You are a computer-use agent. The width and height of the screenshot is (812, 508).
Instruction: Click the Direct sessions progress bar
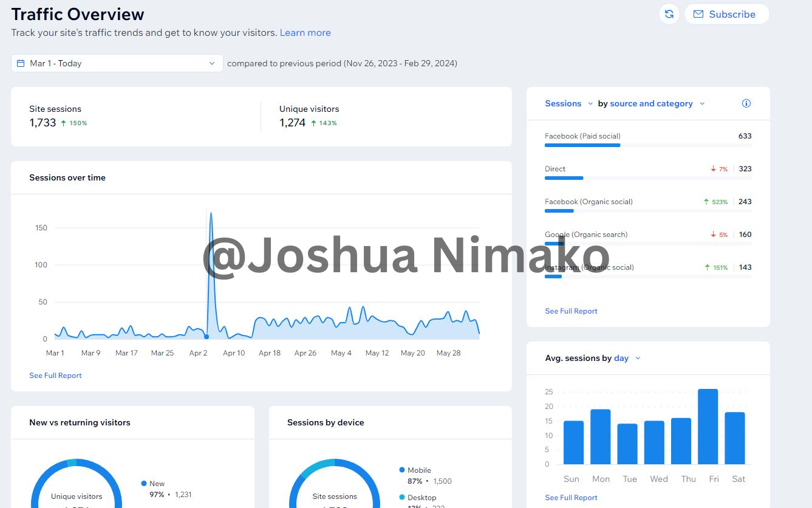point(648,178)
